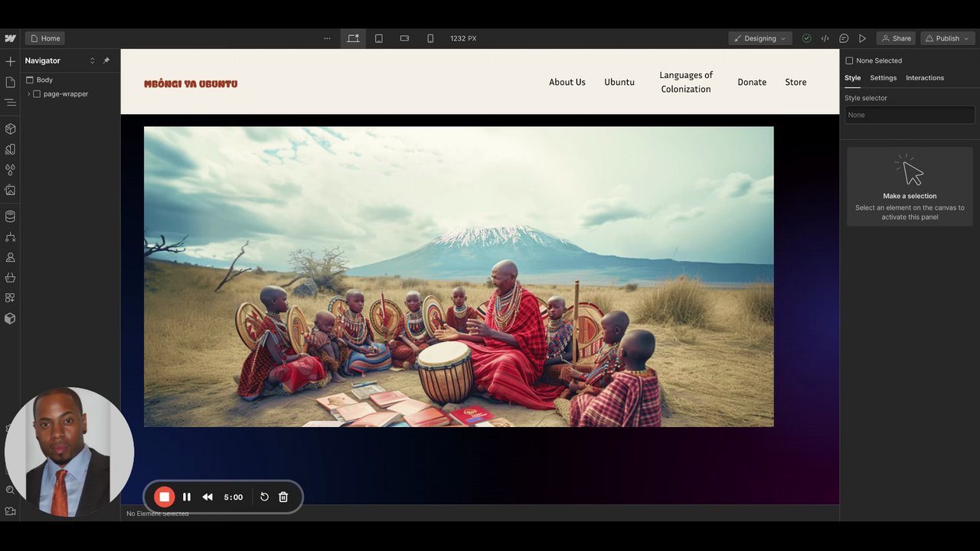Click the Style selector input field
980x551 pixels.
click(909, 115)
